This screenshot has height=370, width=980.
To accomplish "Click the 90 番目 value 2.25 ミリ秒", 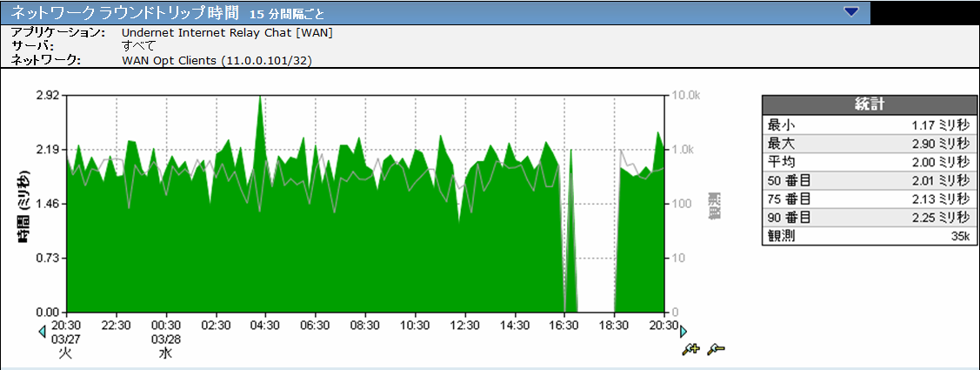I will coord(940,218).
